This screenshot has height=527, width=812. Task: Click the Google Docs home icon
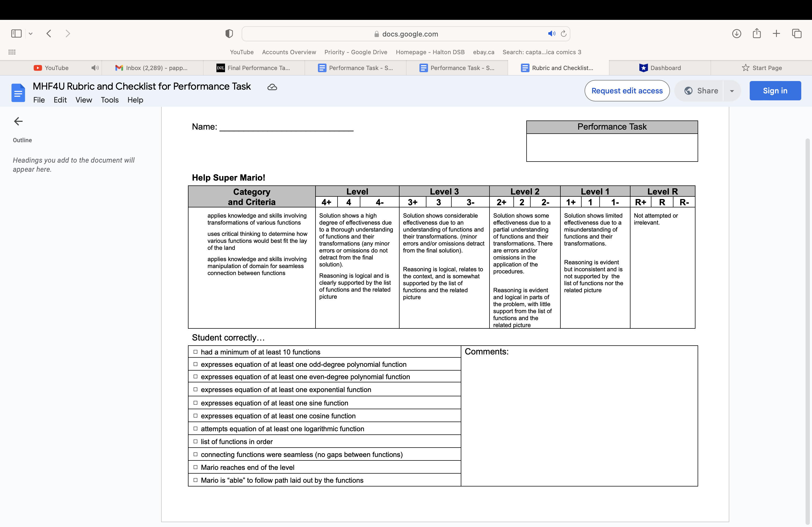[x=18, y=93]
